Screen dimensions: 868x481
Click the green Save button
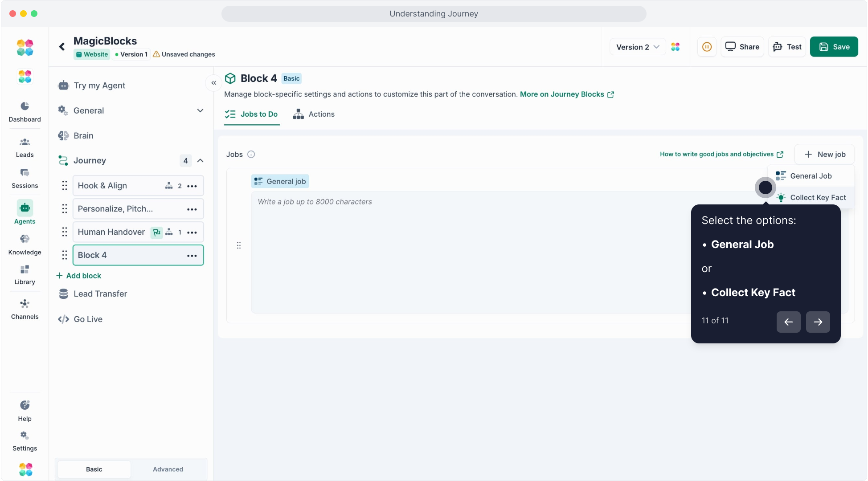pyautogui.click(x=834, y=47)
